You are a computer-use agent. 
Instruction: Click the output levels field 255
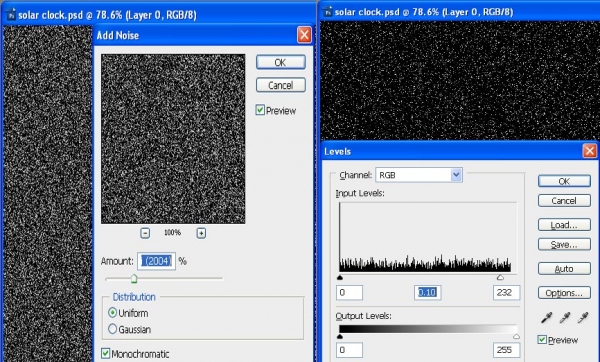(506, 350)
